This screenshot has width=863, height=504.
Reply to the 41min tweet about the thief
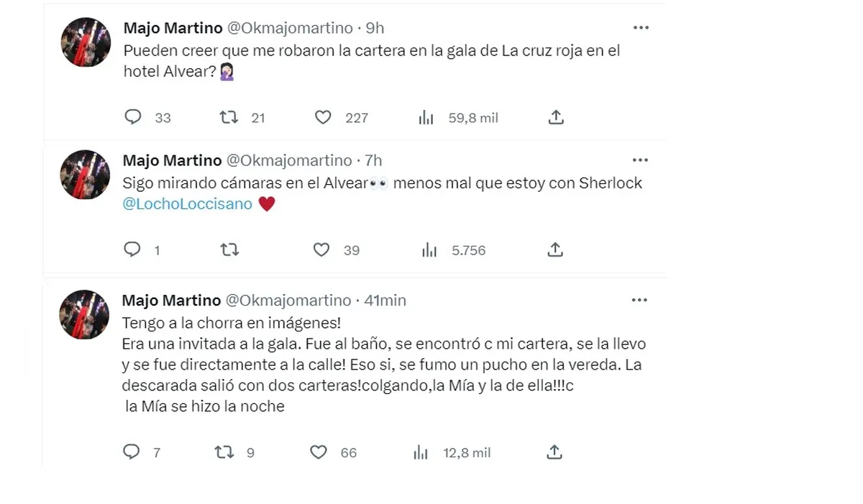132,452
